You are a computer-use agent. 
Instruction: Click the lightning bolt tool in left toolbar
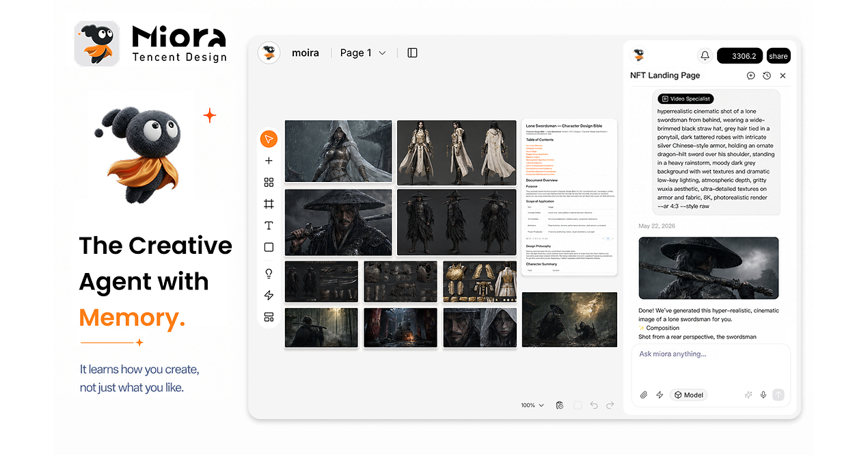269,295
